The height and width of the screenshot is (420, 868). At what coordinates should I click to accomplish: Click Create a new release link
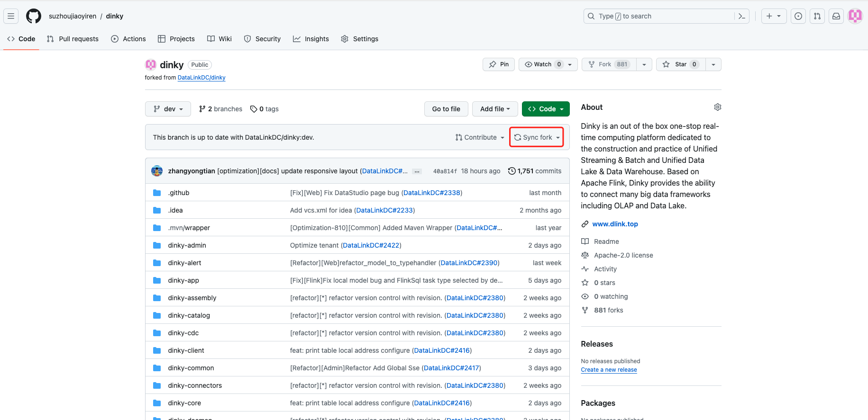609,370
